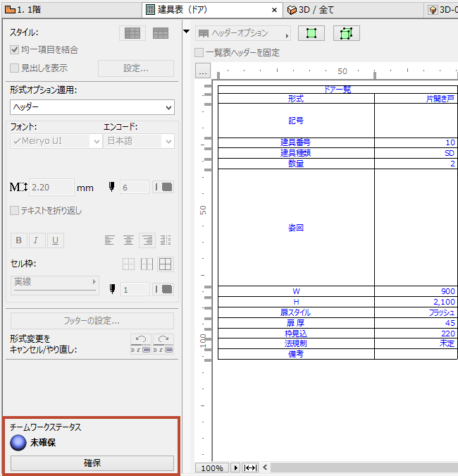Click the fit width icon
The height and width of the screenshot is (476, 458).
(251, 468)
